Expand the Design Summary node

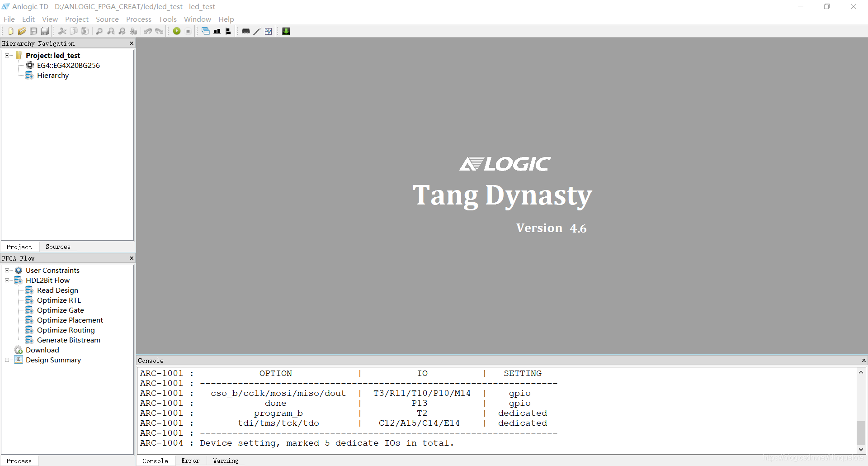coord(7,360)
